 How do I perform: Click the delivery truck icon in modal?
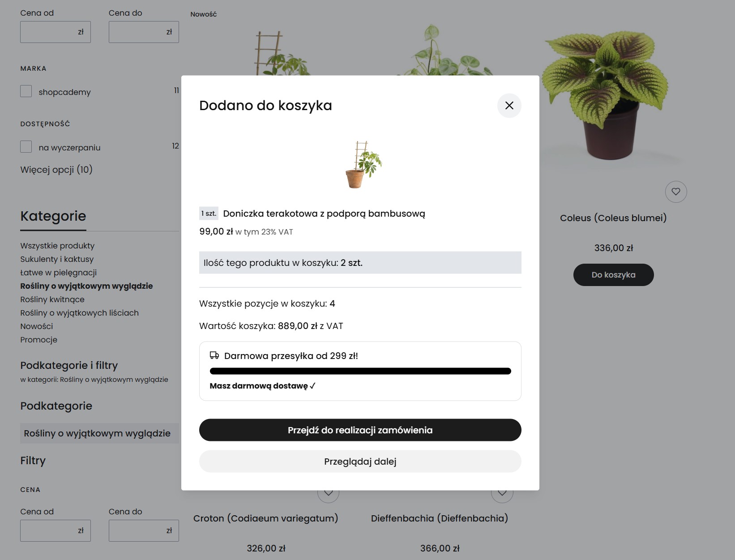pos(214,355)
